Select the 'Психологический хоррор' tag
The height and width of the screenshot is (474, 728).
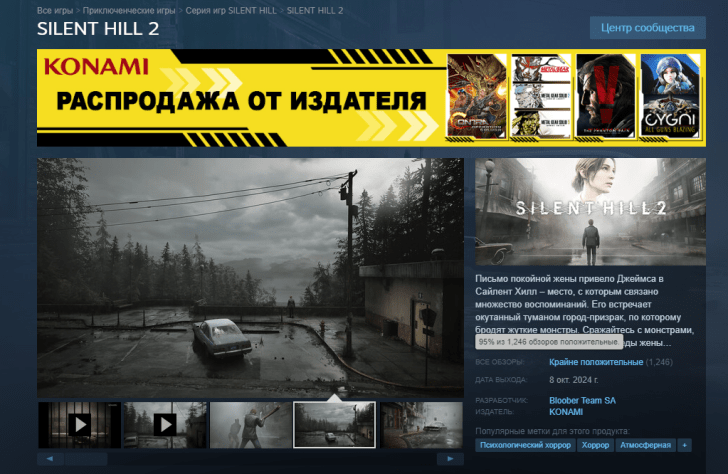(525, 445)
